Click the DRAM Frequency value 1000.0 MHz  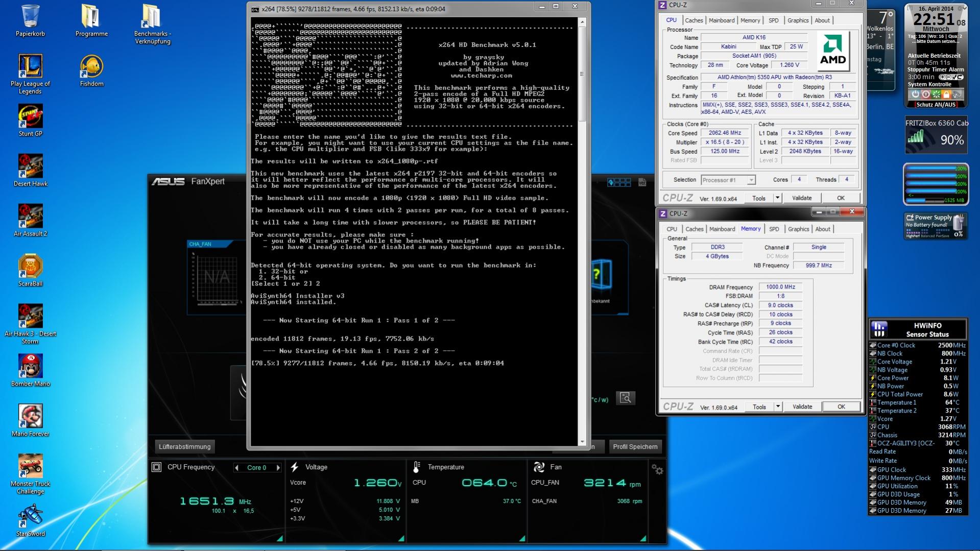click(x=780, y=287)
